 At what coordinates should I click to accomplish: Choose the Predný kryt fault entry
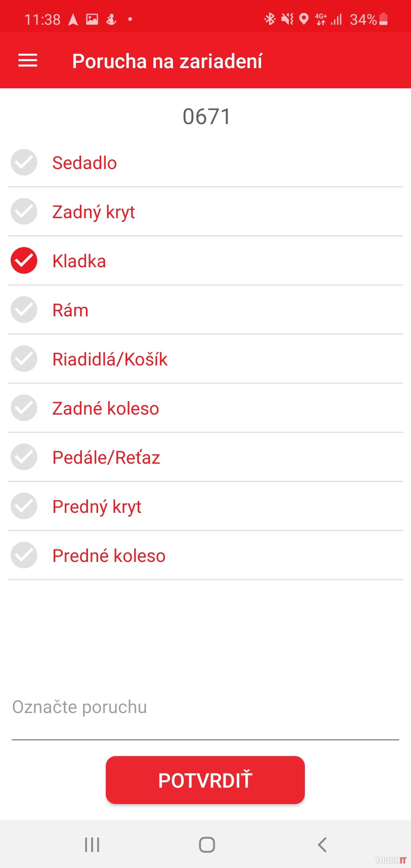[97, 506]
